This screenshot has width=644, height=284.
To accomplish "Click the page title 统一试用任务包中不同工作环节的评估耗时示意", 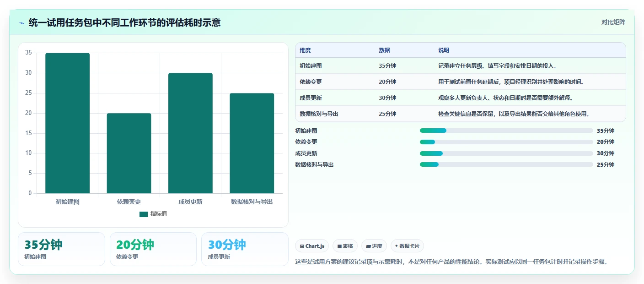I will pyautogui.click(x=124, y=22).
